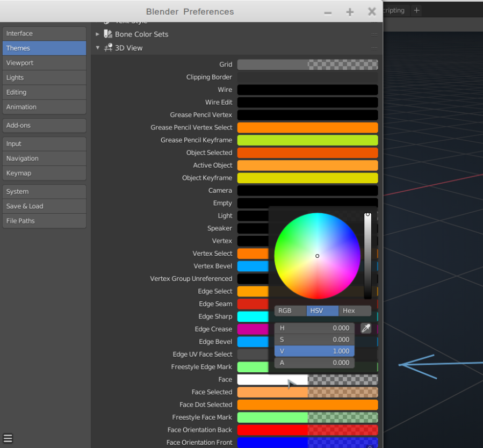Click the V value field
This screenshot has height=448, width=483.
(314, 351)
